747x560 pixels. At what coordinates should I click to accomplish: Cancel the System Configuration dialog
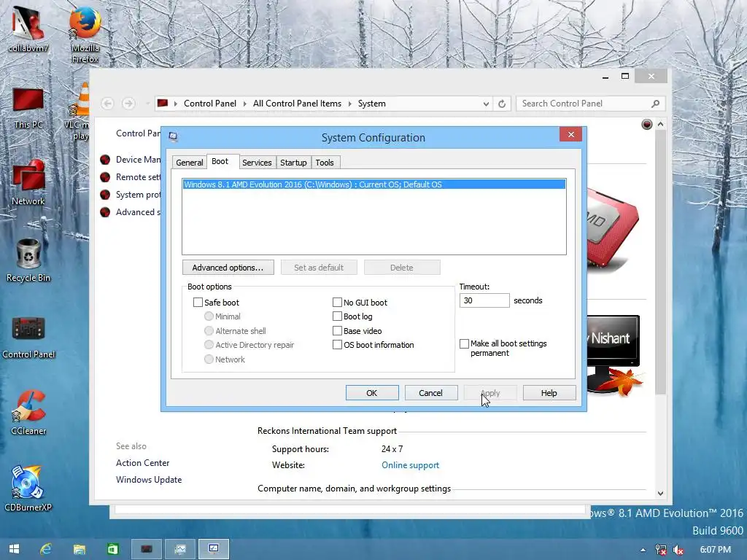click(430, 393)
